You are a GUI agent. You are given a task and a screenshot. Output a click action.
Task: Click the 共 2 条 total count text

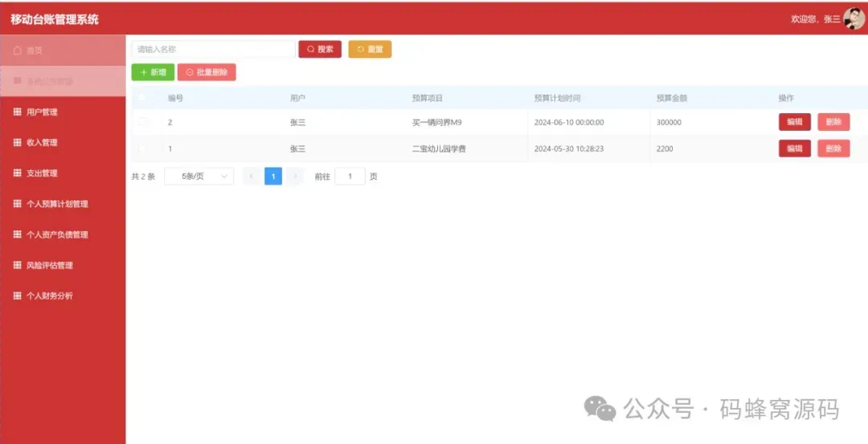(x=143, y=177)
